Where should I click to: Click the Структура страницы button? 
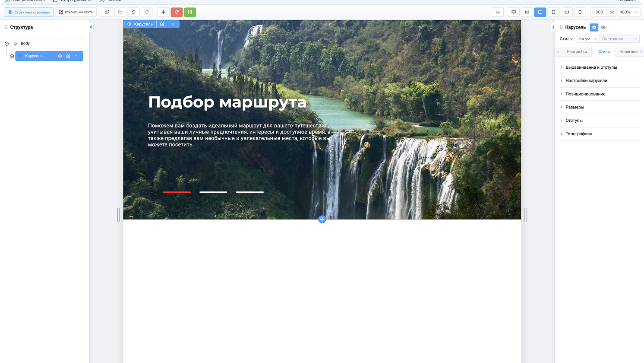pos(29,12)
